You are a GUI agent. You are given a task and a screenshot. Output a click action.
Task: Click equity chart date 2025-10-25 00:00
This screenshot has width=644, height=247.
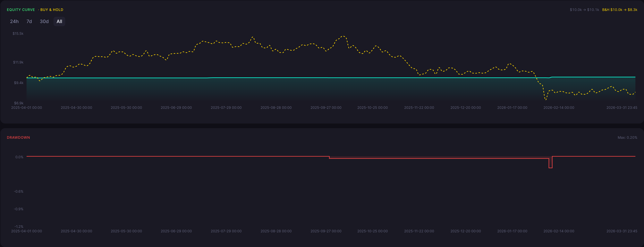(x=372, y=108)
